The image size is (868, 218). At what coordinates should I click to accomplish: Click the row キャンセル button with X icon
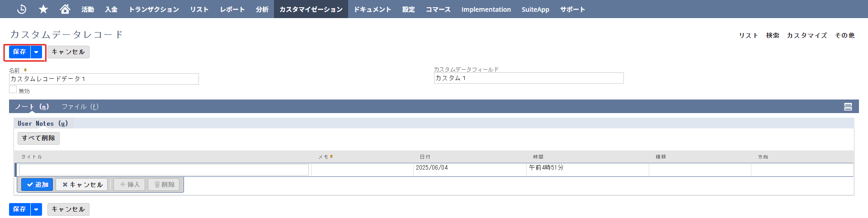pyautogui.click(x=82, y=185)
